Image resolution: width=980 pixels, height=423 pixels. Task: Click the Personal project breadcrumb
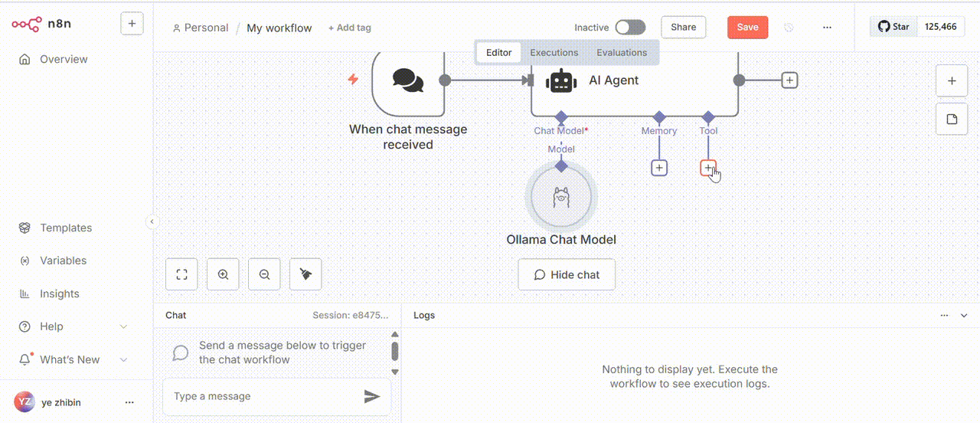coord(201,28)
